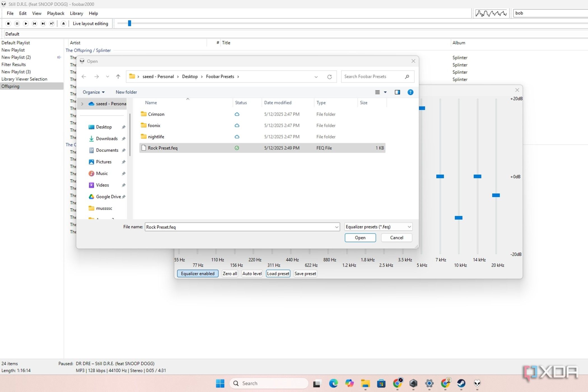Open Downloads in the navigation pane
The image size is (588, 392).
tap(107, 139)
